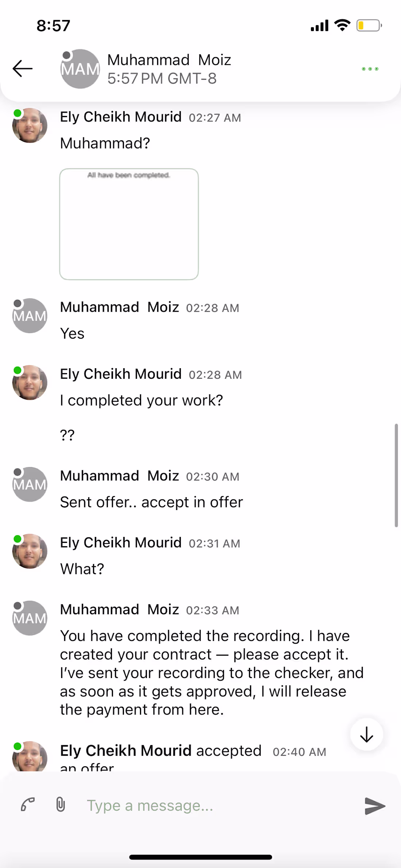Tap the MAM avatar in header
The width and height of the screenshot is (401, 868).
click(80, 69)
